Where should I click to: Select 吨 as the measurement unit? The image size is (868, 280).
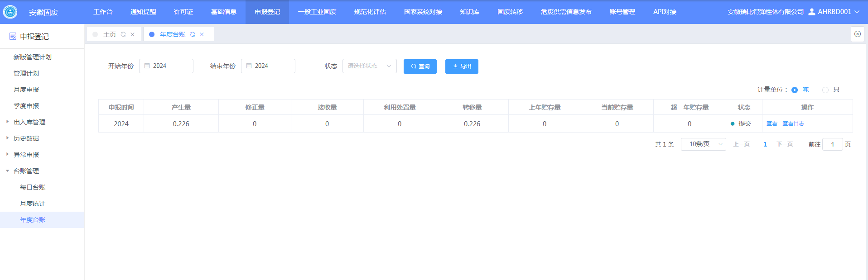(795, 90)
